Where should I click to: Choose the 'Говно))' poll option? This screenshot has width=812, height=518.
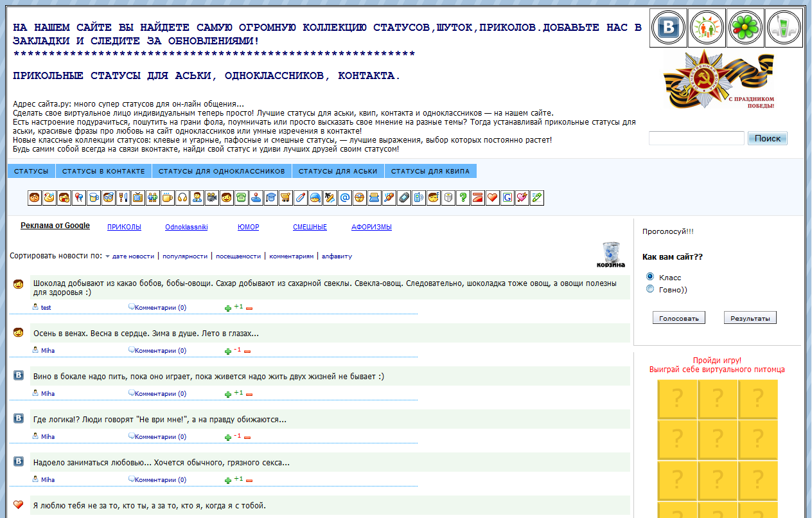click(649, 289)
